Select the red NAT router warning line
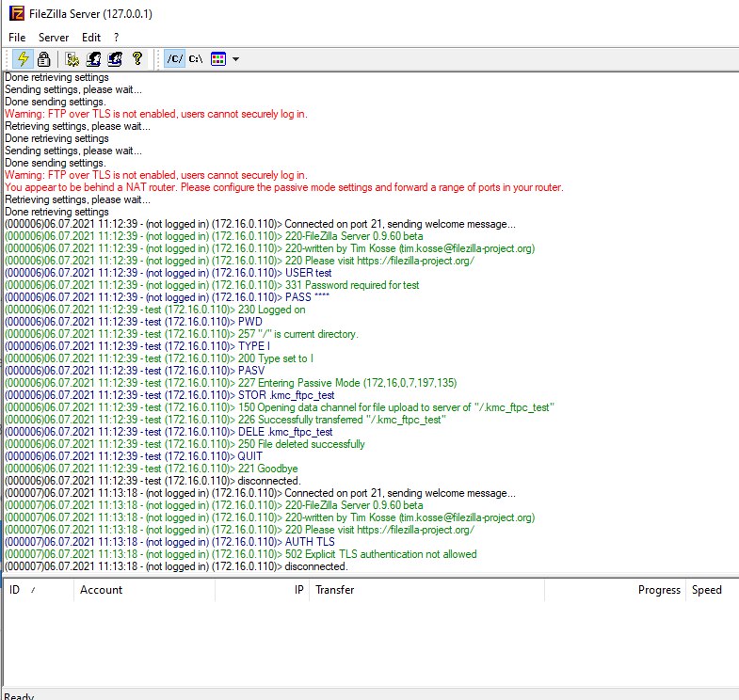Viewport: 739px width, 700px height. tap(284, 187)
